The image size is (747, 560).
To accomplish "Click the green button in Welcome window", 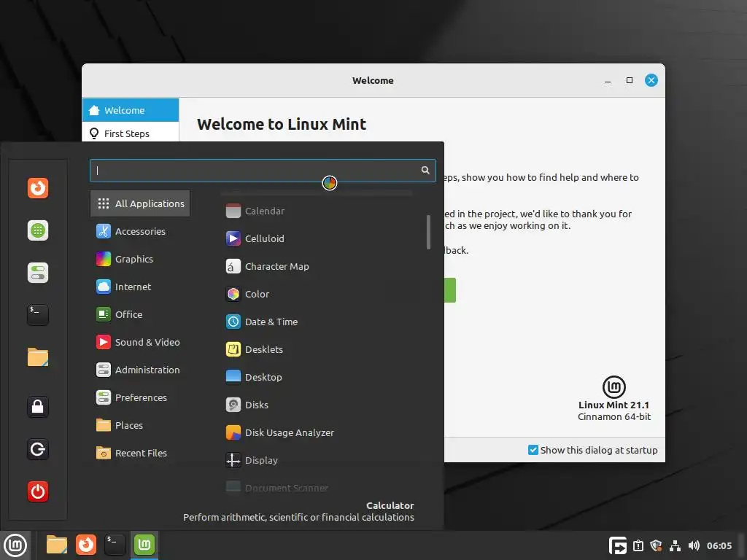I will point(449,290).
